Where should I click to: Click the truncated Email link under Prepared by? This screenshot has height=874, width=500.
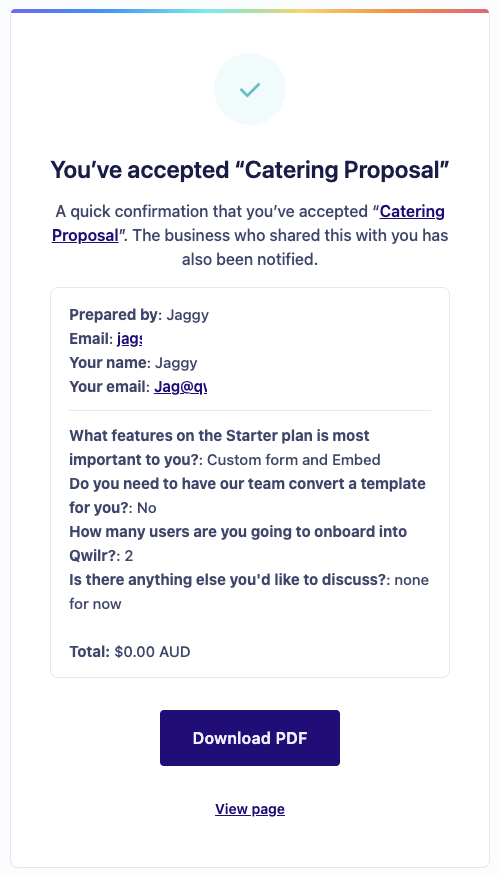pyautogui.click(x=129, y=339)
